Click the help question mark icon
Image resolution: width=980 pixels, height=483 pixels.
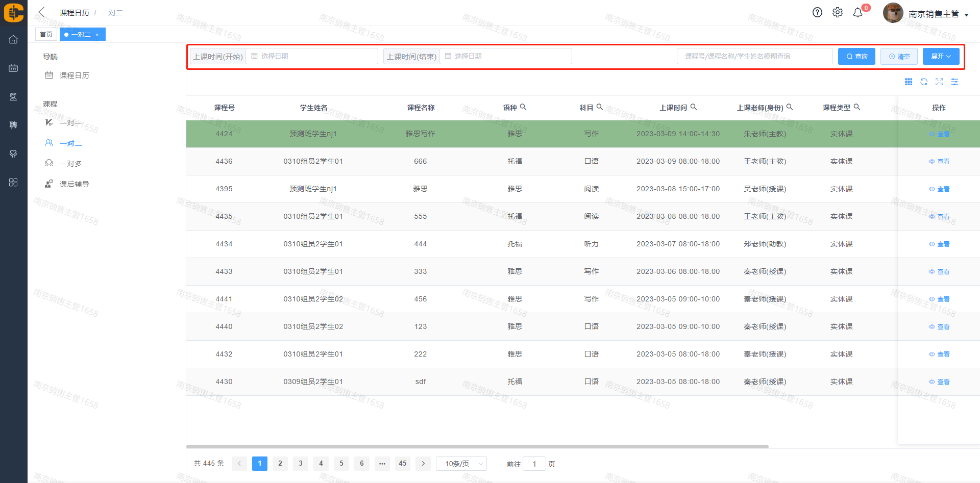click(817, 13)
